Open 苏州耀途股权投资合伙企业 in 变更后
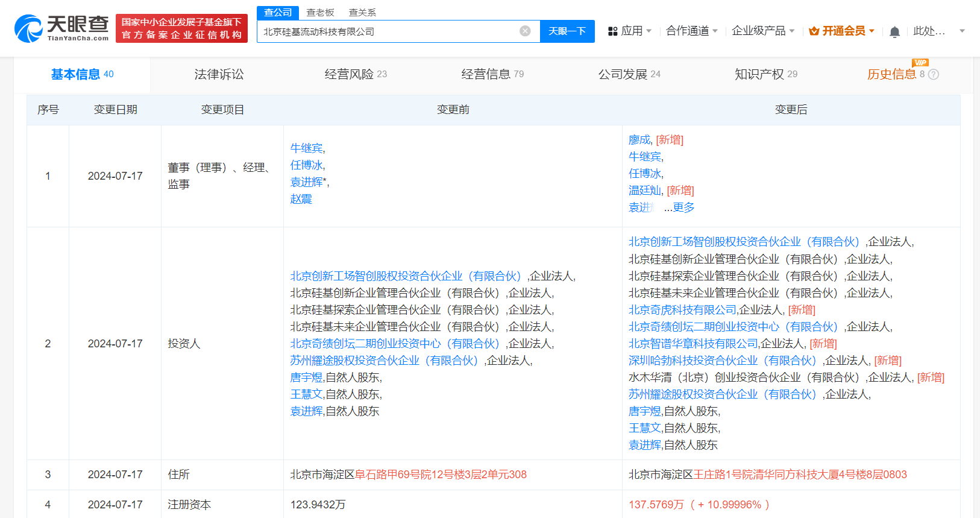The width and height of the screenshot is (980, 518). click(722, 394)
